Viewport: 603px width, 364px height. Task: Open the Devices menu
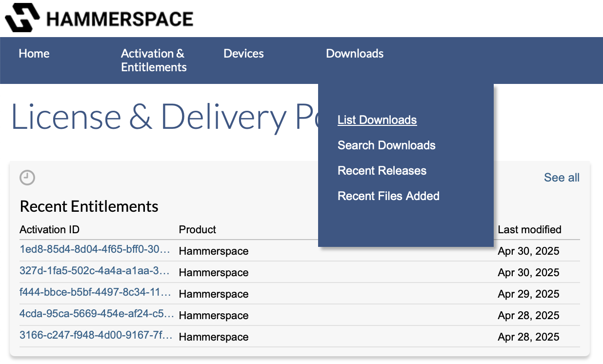(x=243, y=54)
